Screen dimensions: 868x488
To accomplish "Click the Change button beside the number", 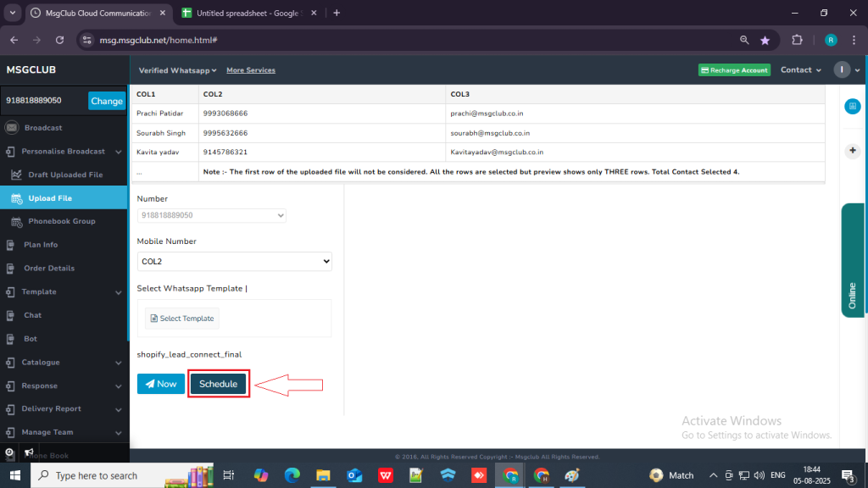I will click(107, 101).
